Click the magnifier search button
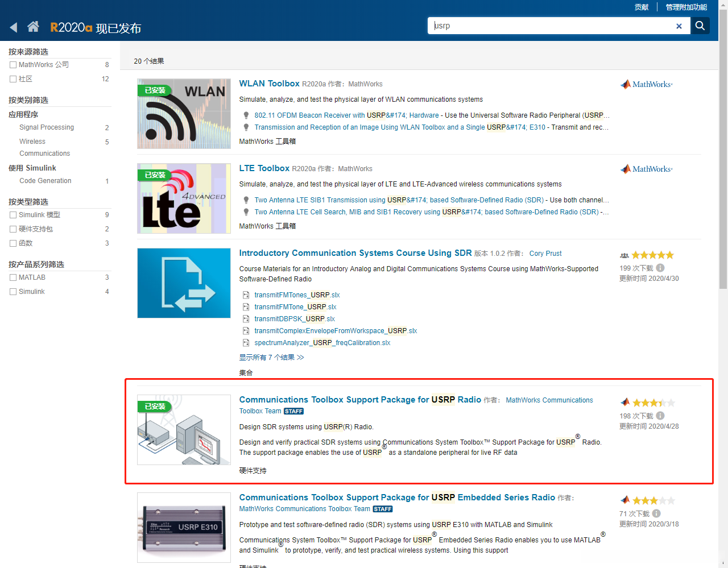The width and height of the screenshot is (728, 568). pyautogui.click(x=700, y=26)
